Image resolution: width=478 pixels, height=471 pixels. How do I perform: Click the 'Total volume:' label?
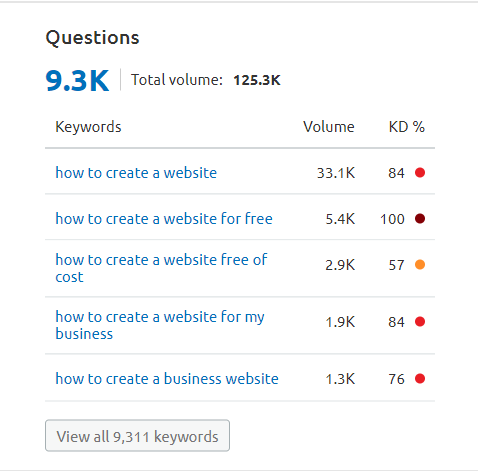(x=177, y=80)
